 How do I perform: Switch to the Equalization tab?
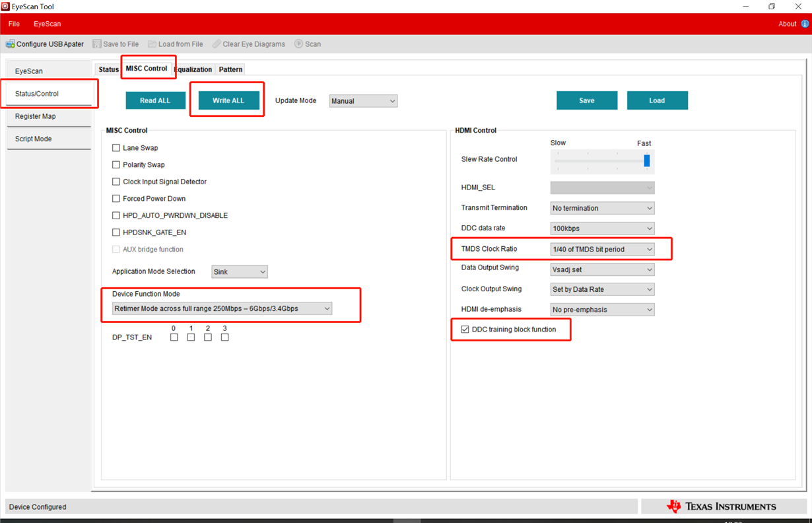(193, 69)
